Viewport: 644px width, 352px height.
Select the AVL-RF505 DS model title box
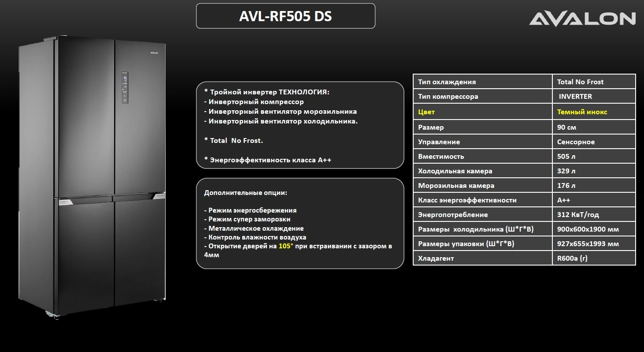(x=285, y=16)
